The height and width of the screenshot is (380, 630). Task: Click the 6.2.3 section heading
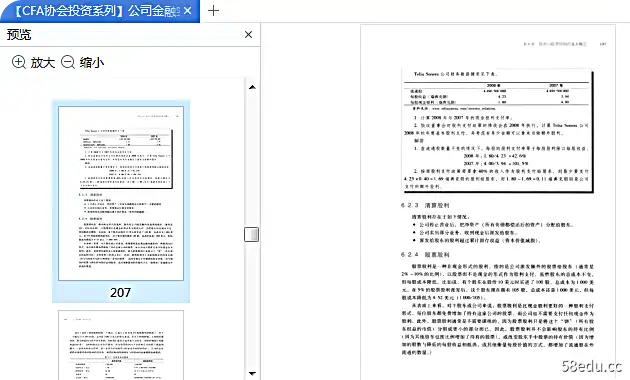pos(425,205)
